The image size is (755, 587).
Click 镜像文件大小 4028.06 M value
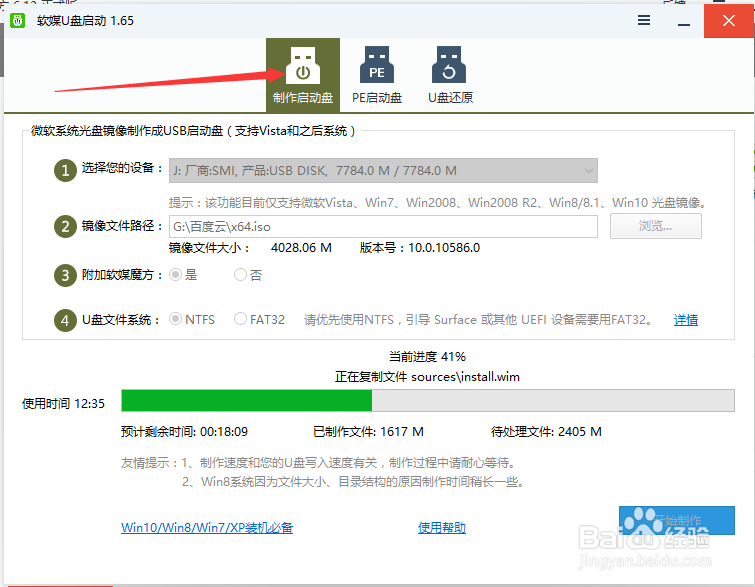[301, 248]
